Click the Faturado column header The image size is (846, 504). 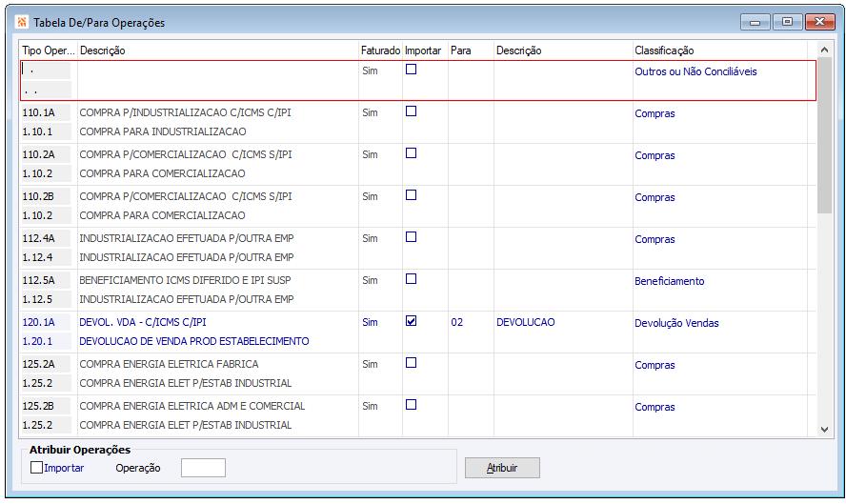tap(380, 50)
